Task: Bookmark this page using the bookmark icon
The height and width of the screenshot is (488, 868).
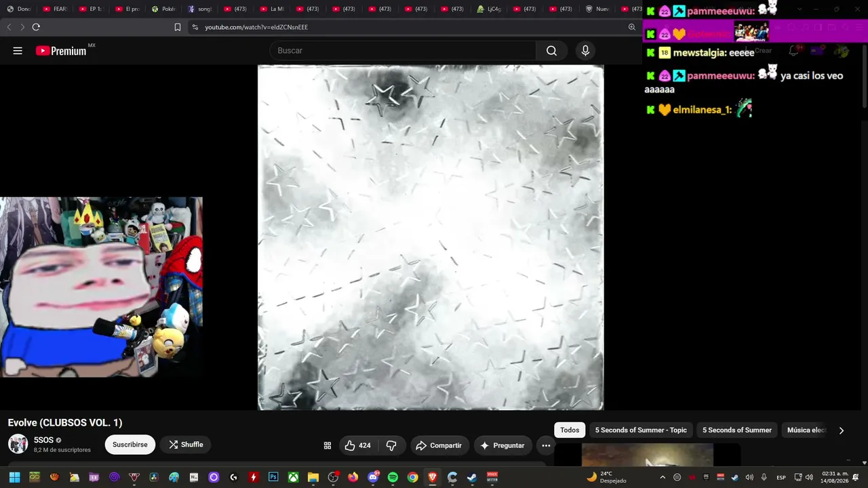Action: coord(178,27)
